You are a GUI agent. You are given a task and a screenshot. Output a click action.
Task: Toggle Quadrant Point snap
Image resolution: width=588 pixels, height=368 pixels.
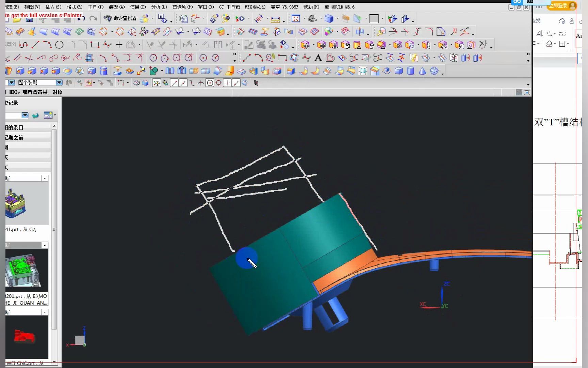click(x=218, y=83)
